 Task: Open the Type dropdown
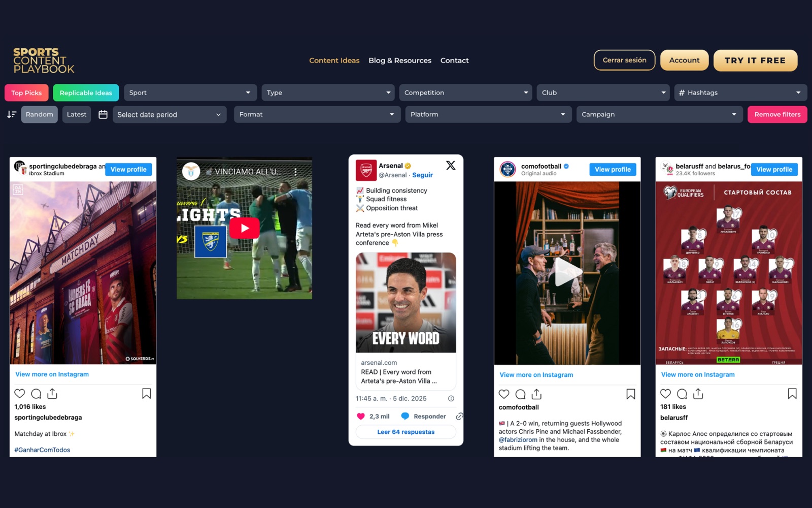[328, 92]
